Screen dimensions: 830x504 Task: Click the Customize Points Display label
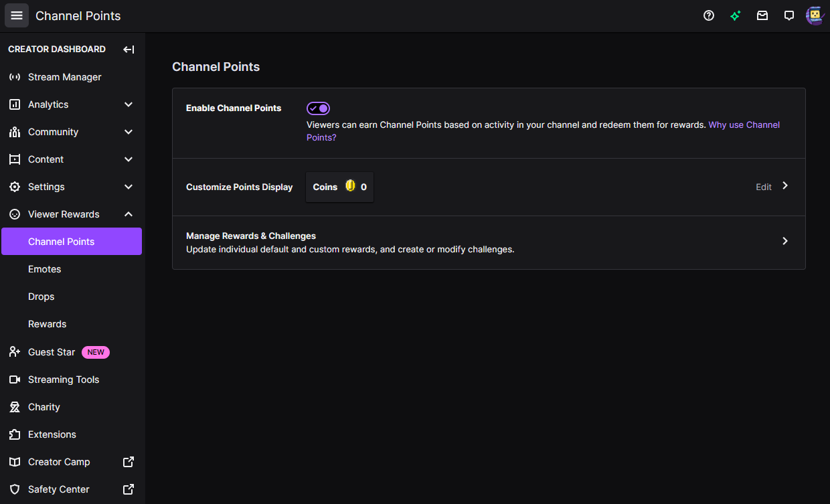pyautogui.click(x=240, y=187)
